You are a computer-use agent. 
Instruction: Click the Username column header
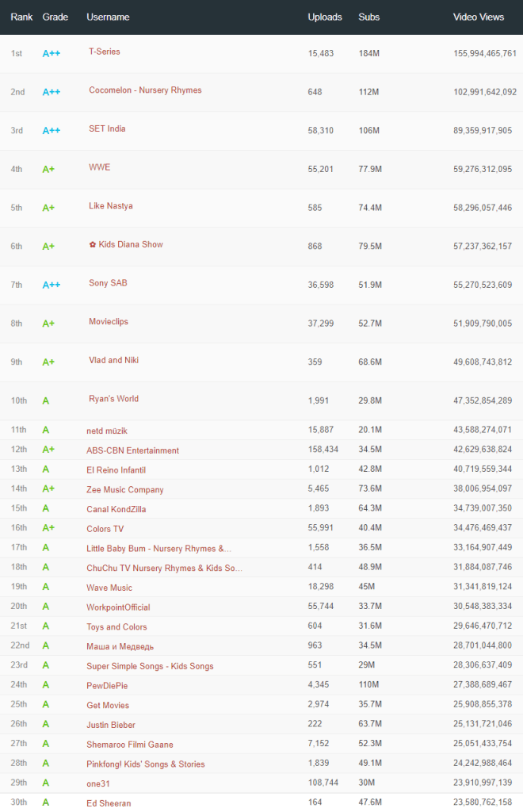pos(108,17)
